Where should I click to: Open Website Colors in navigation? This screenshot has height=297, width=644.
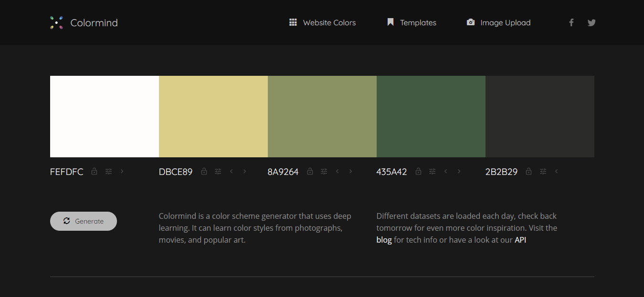pos(323,22)
